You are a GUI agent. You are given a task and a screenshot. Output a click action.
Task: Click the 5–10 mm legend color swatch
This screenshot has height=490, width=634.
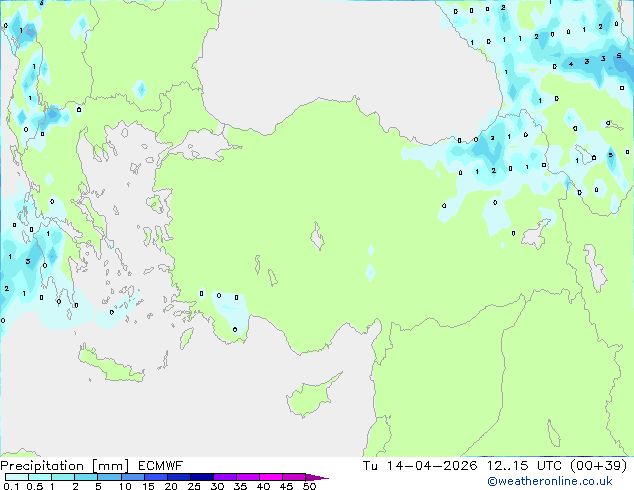(109, 477)
